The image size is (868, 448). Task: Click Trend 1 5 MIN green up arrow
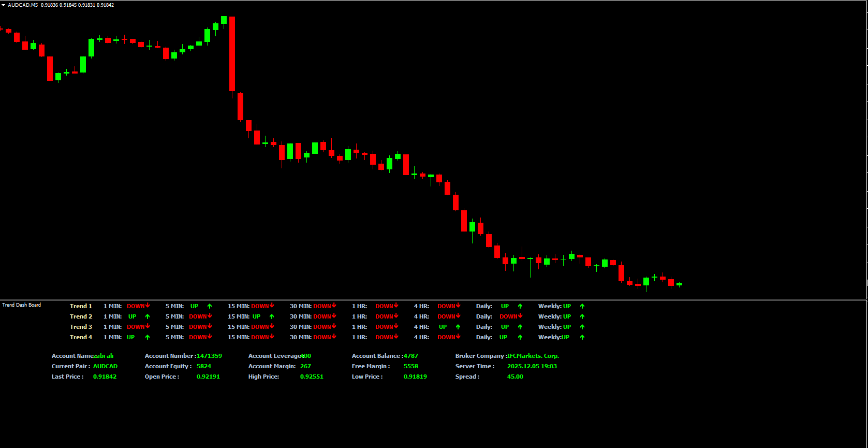pos(210,306)
